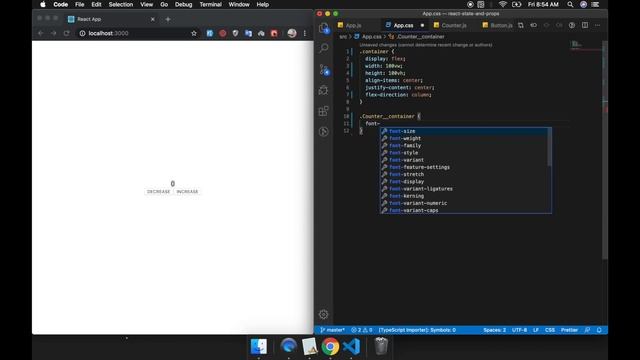Open Spotlight search in the menu bar

(x=570, y=4)
